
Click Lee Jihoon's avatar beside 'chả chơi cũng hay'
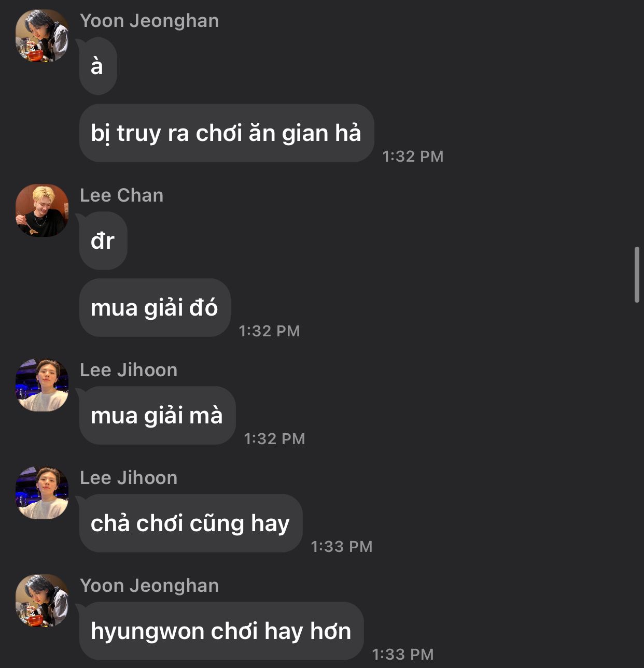pos(42,493)
